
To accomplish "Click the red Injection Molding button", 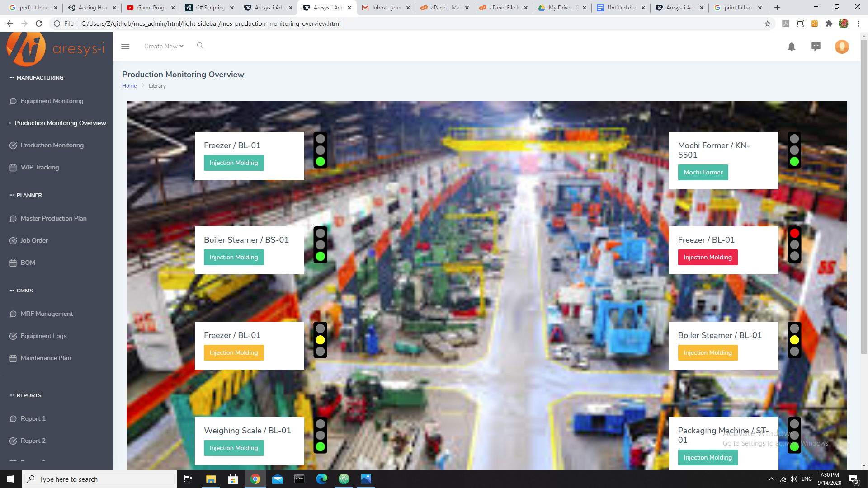I will pos(707,257).
